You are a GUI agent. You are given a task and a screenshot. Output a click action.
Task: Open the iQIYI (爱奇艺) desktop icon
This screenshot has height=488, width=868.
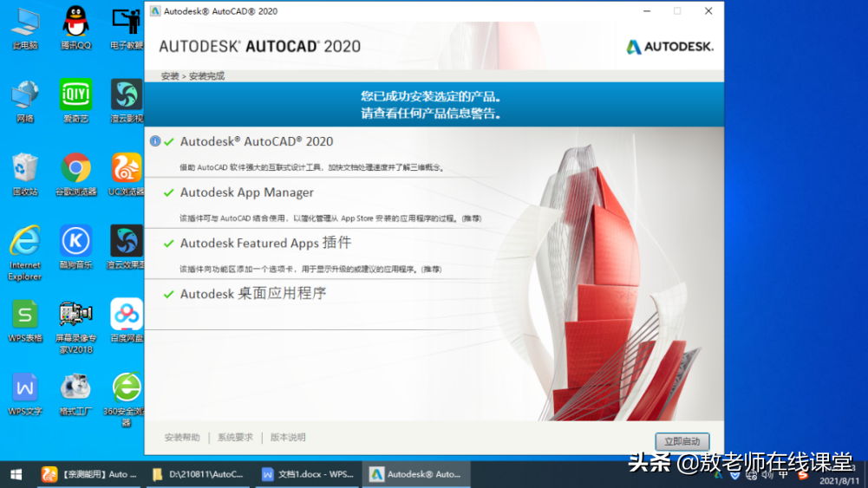(x=75, y=94)
